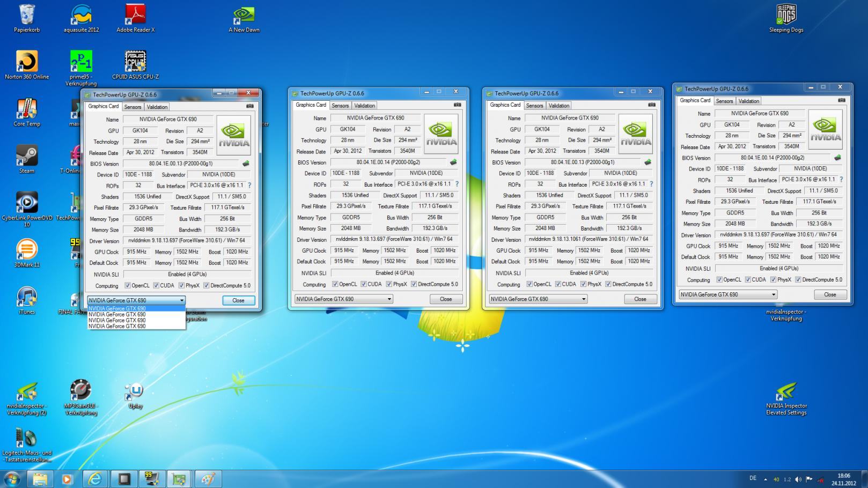868x488 pixels.
Task: Click Close button in rightmost GPU-Z window
Action: click(830, 294)
